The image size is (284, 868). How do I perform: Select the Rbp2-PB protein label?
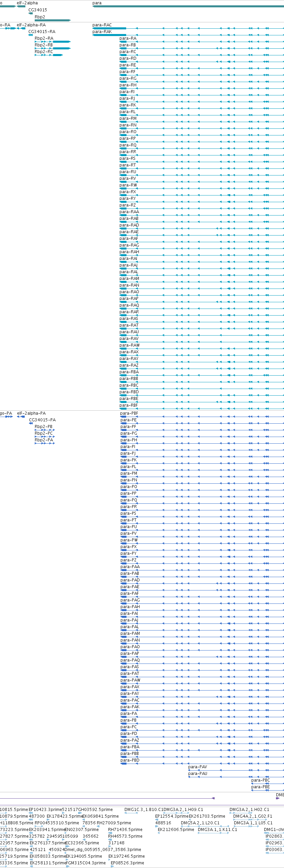[x=43, y=427]
